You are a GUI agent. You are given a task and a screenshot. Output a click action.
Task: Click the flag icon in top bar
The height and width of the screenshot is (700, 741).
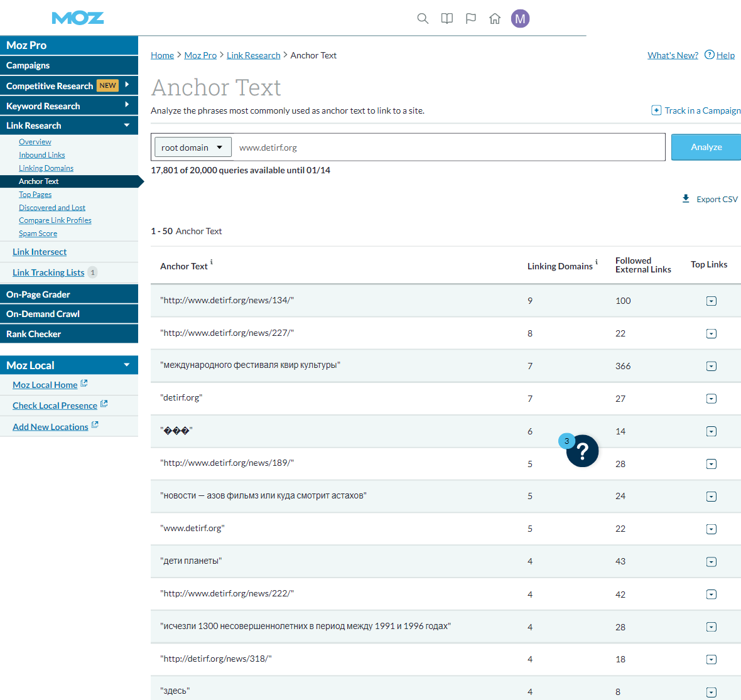coord(471,19)
